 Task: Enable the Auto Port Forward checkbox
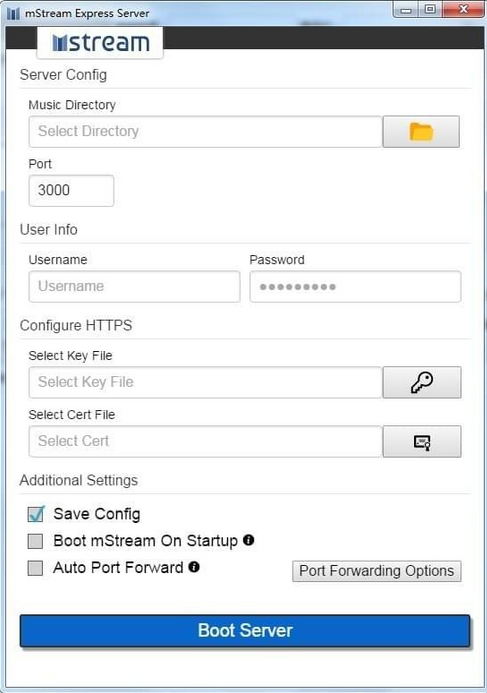click(x=35, y=568)
